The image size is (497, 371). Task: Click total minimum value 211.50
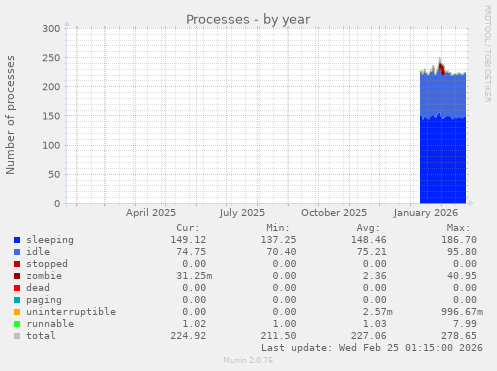278,336
